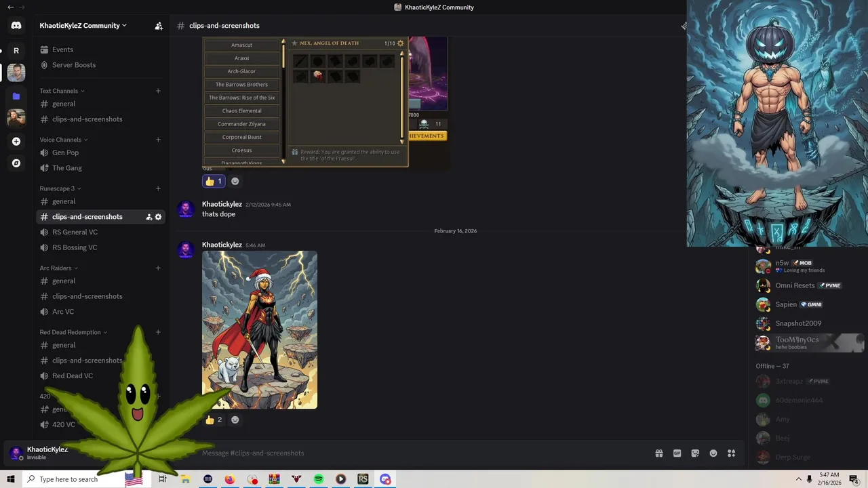
Task: Open RuneScape RS icon in taskbar
Action: tap(363, 479)
